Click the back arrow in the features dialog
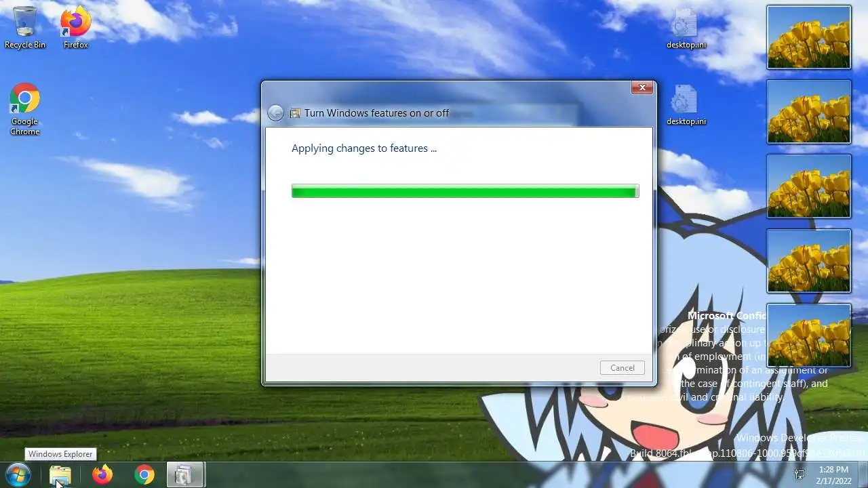Viewport: 868px width, 488px height. point(275,113)
